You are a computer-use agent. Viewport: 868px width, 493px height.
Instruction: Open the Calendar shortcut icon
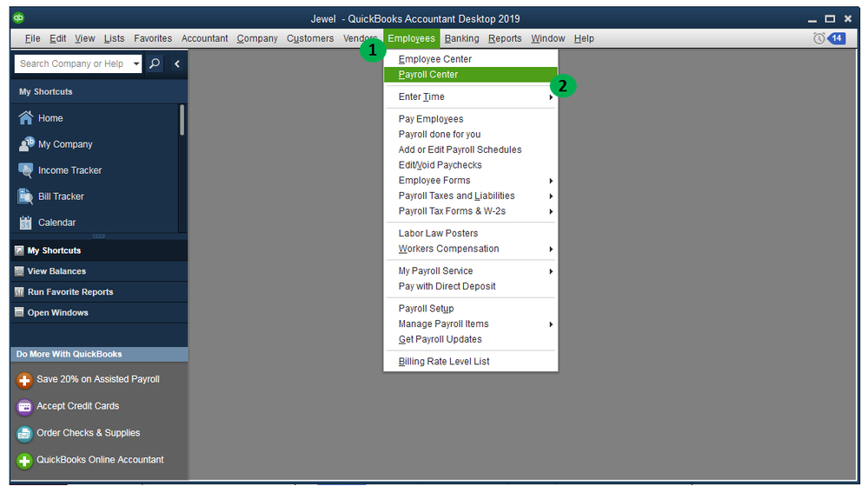[x=25, y=222]
